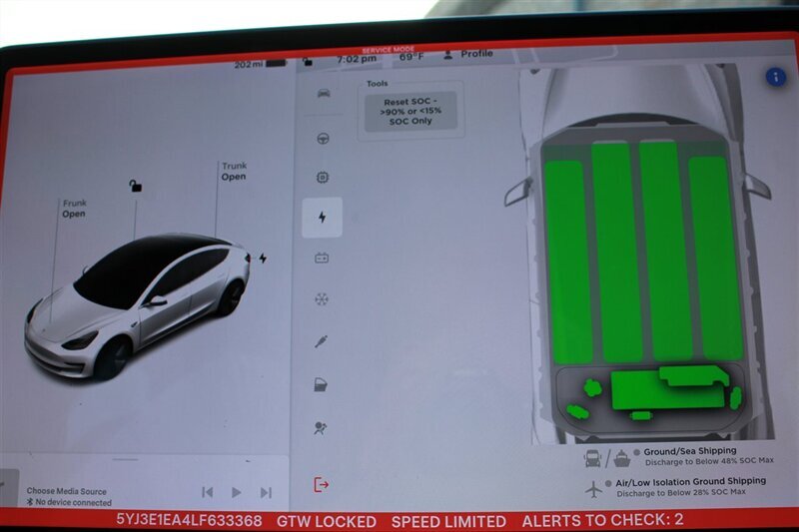Tap Frunk Open label
Image resolution: width=799 pixels, height=532 pixels.
point(74,209)
